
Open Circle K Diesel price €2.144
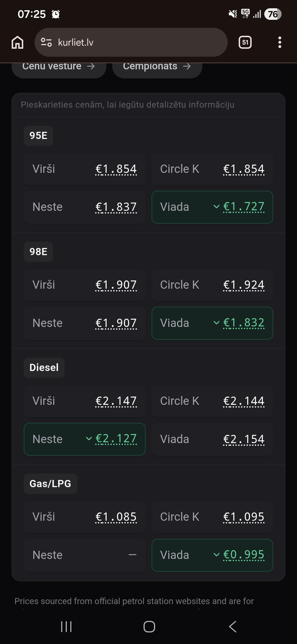[x=244, y=401]
